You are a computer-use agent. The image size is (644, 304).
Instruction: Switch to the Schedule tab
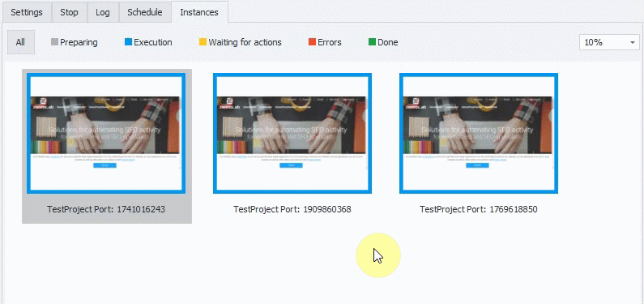[145, 12]
